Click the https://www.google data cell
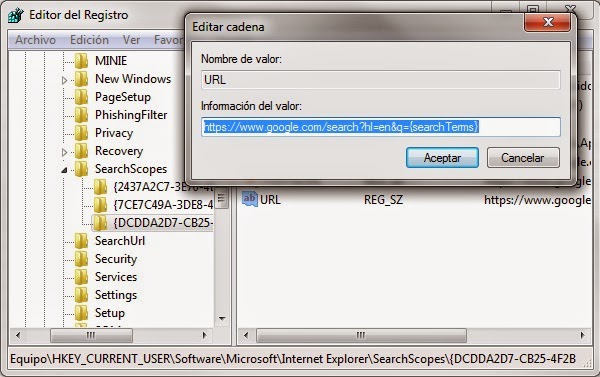Image resolution: width=600 pixels, height=377 pixels. click(537, 200)
